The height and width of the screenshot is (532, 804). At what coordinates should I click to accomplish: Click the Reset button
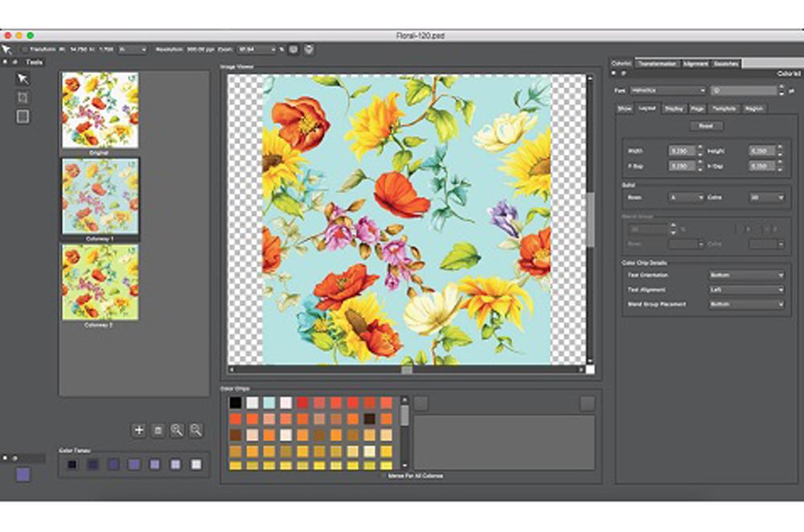point(706,125)
